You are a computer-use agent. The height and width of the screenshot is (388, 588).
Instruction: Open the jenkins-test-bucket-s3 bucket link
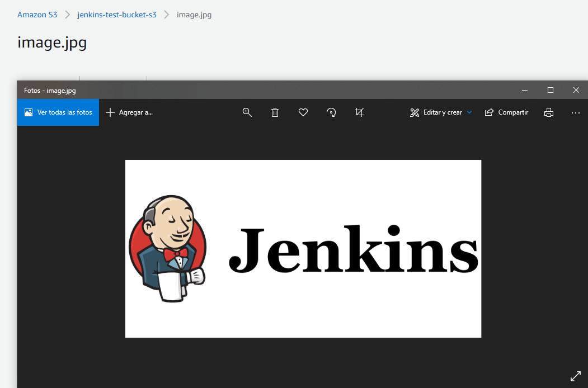117,15
